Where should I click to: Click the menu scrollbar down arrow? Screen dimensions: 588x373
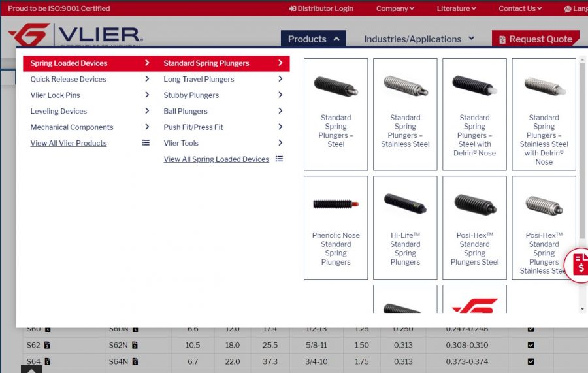coord(582,309)
